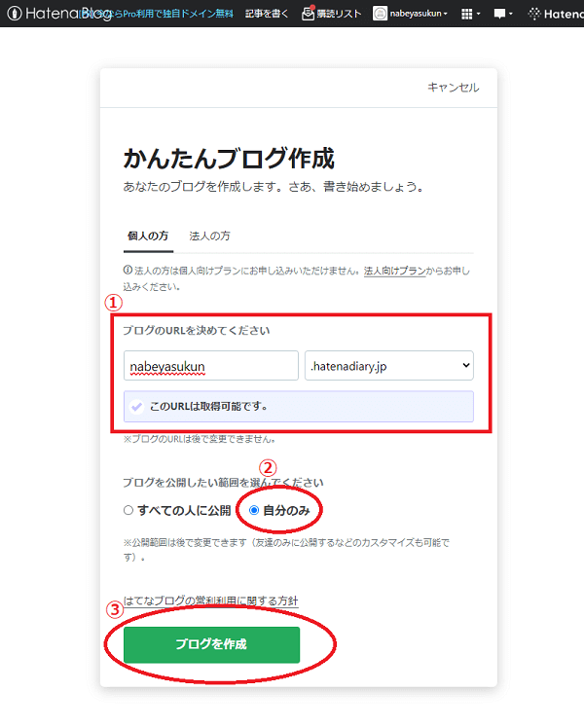Click the blog URL input field
Image resolution: width=584 pixels, height=728 pixels.
pyautogui.click(x=211, y=366)
